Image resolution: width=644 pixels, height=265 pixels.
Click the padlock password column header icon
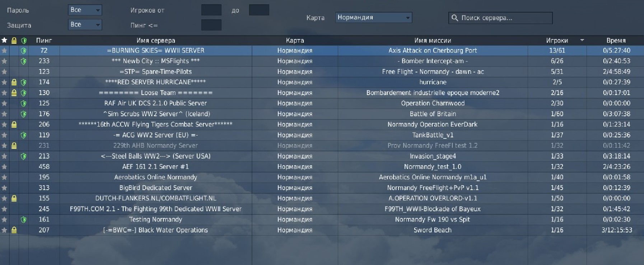[x=14, y=41]
